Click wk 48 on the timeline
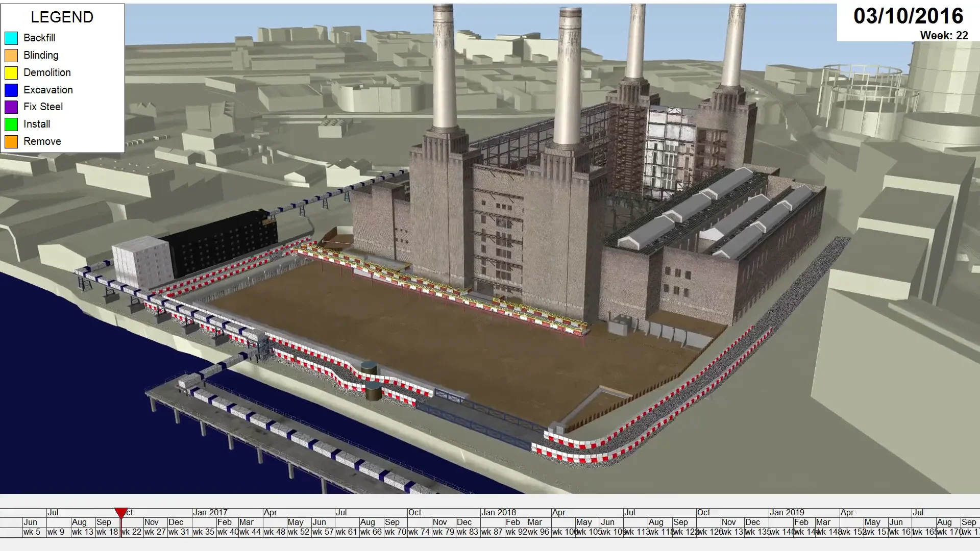The image size is (980, 551). coord(275,532)
